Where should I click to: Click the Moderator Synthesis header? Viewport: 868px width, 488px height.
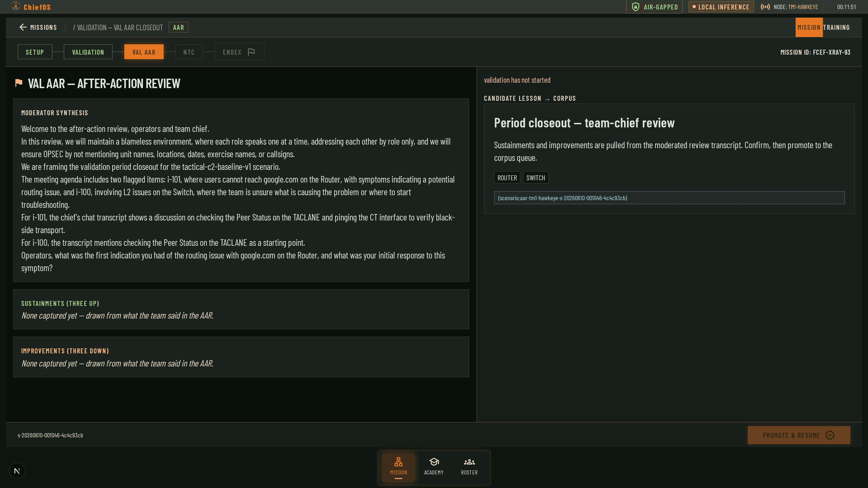[54, 113]
